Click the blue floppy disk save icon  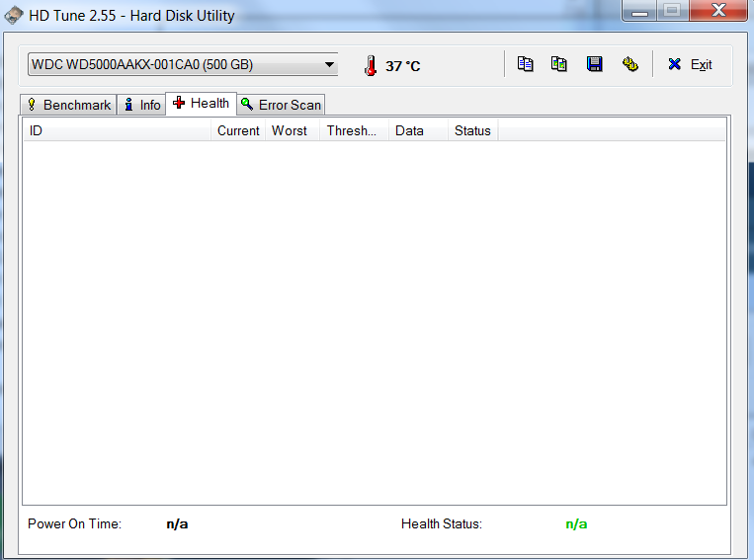(594, 64)
